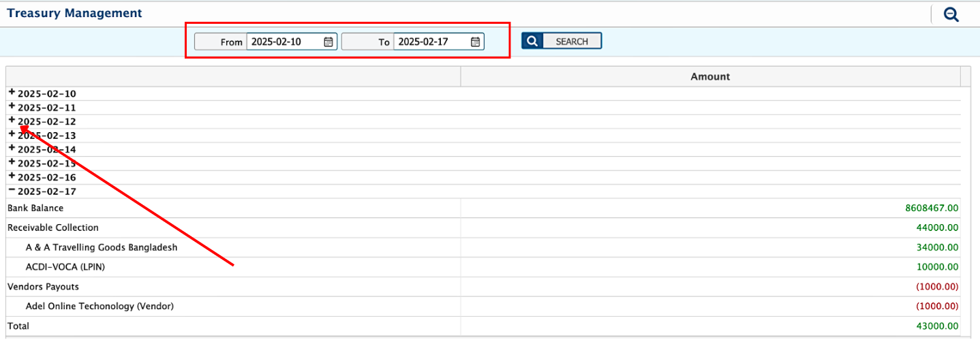Click into the From date field
The image size is (980, 359).
(283, 42)
